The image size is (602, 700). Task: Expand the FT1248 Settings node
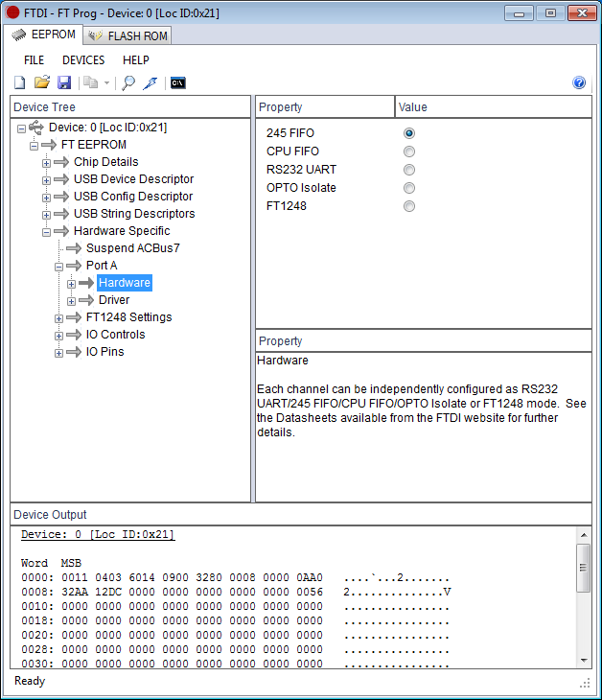pyautogui.click(x=58, y=318)
